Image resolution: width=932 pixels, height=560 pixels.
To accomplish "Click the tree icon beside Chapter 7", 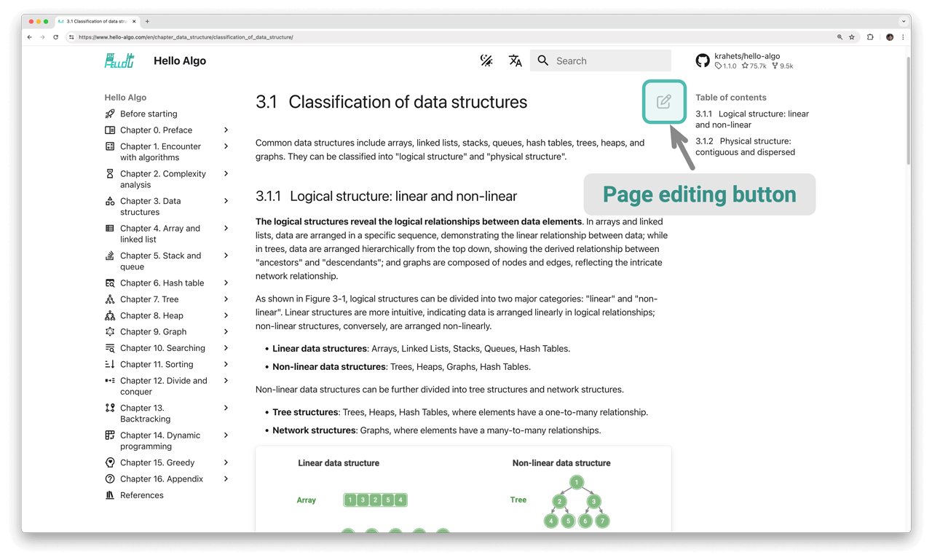I will [x=109, y=299].
